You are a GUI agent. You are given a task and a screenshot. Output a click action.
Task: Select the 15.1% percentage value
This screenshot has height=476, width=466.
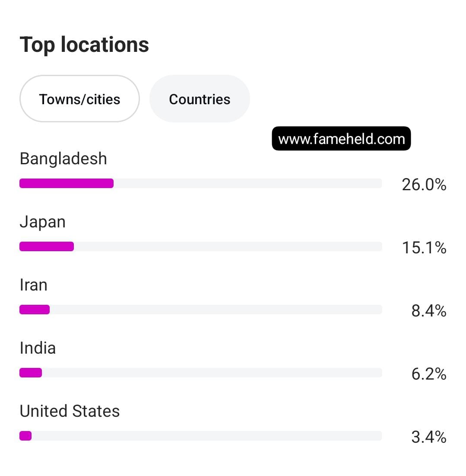(x=424, y=248)
